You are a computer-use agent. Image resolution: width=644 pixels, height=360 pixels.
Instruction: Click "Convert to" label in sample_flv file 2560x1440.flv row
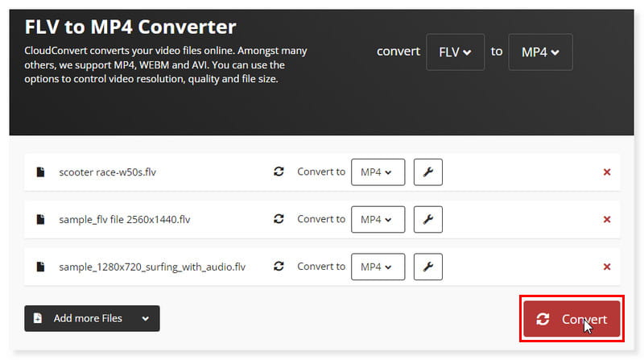click(321, 219)
